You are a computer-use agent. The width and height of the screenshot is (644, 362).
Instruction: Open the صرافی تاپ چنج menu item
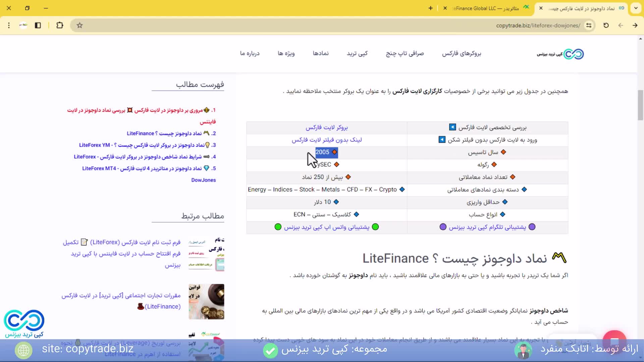[405, 54]
